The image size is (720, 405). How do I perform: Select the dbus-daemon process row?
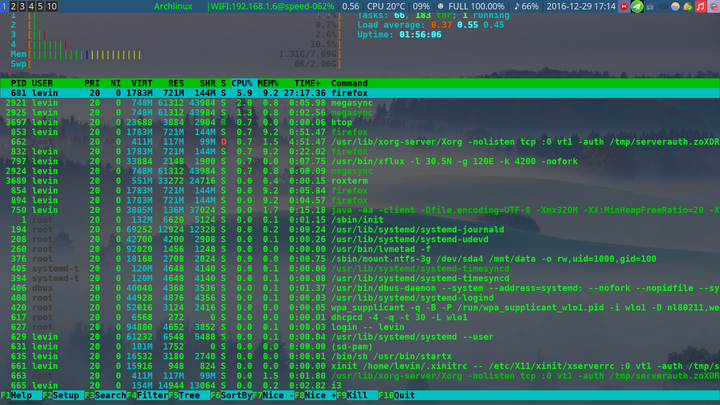point(360,288)
